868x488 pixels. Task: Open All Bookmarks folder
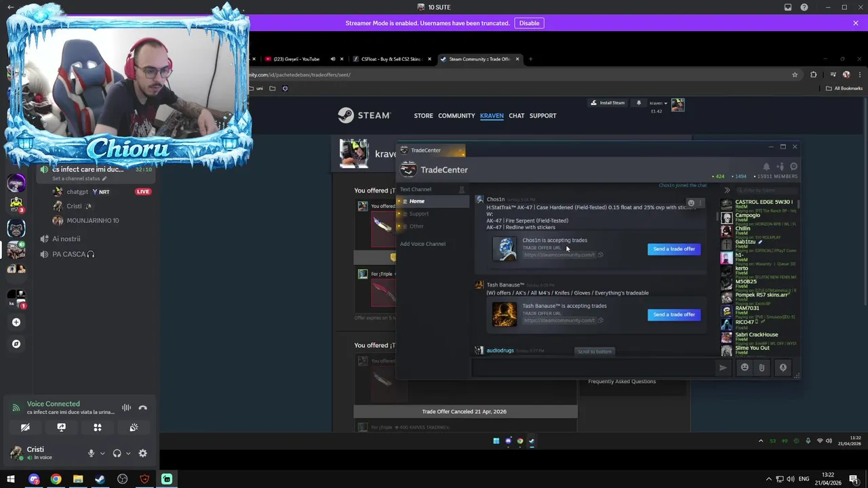coord(844,88)
